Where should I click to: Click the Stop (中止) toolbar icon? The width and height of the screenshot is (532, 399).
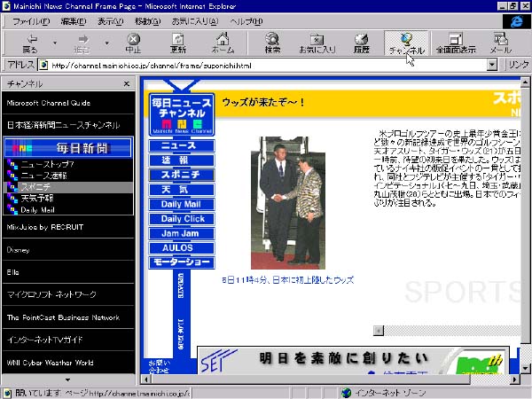tap(133, 43)
